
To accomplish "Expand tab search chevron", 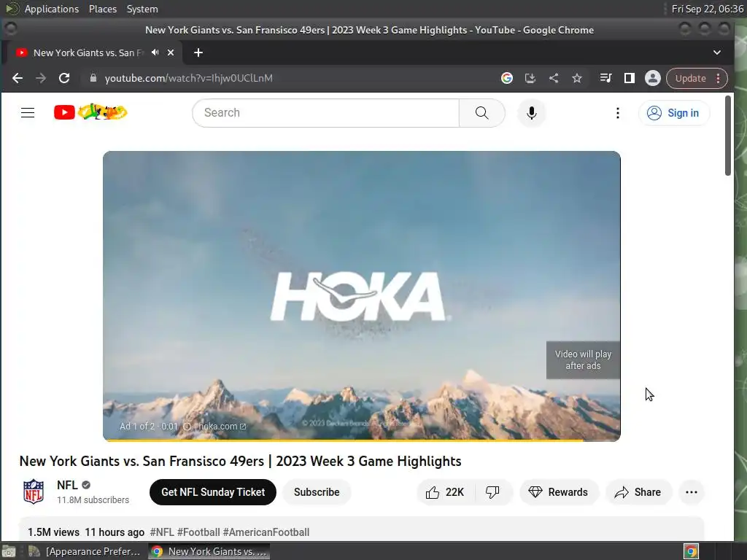I will (x=717, y=52).
